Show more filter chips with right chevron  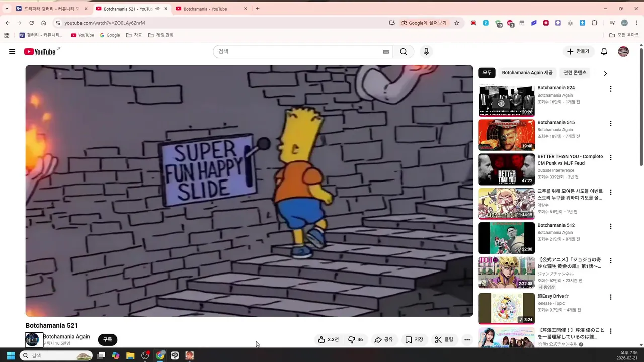605,73
